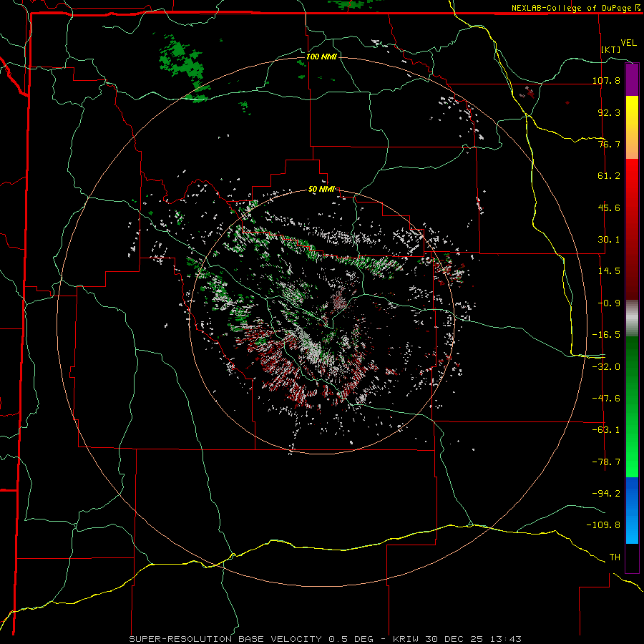Click the 61.2 legend value
644x644 pixels.
click(x=609, y=176)
